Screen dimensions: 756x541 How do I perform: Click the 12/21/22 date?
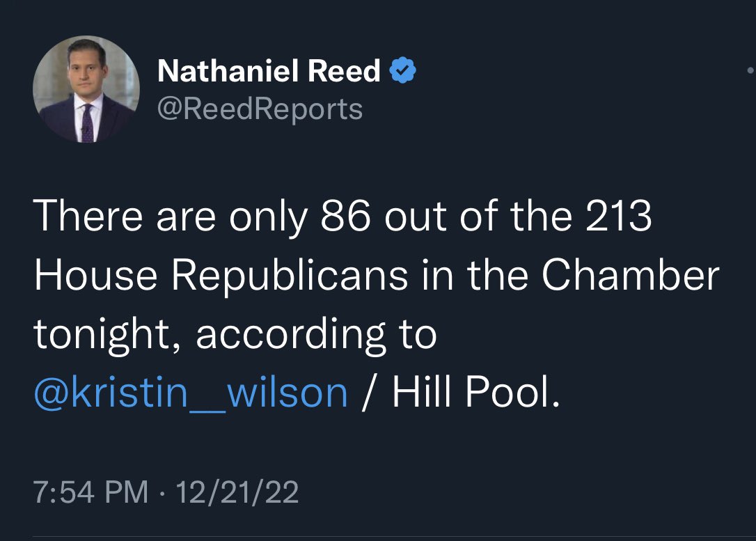coord(237,492)
